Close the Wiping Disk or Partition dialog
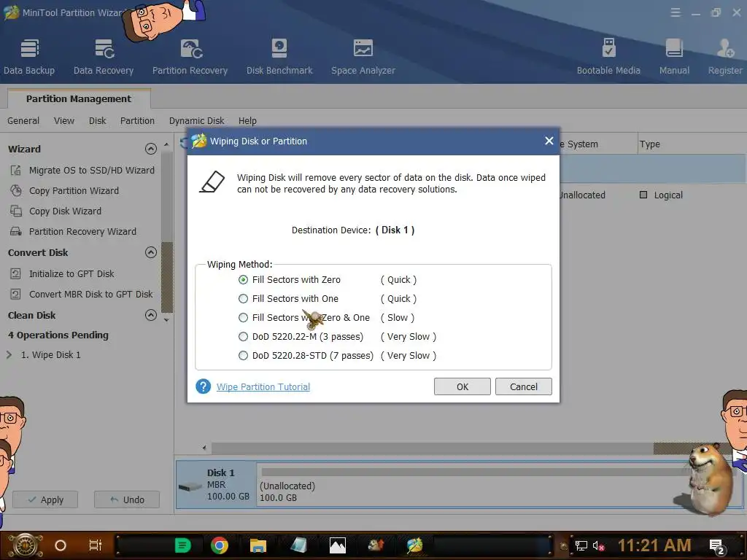 tap(549, 141)
